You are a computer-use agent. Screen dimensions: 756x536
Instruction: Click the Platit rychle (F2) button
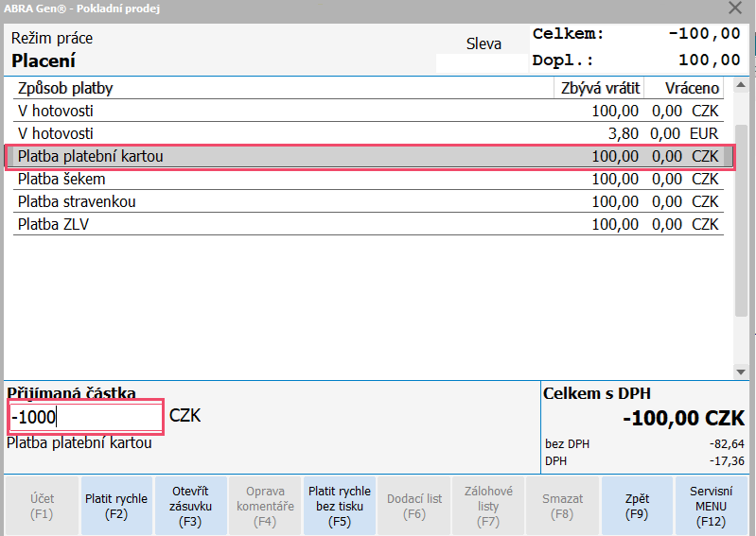[x=116, y=506]
